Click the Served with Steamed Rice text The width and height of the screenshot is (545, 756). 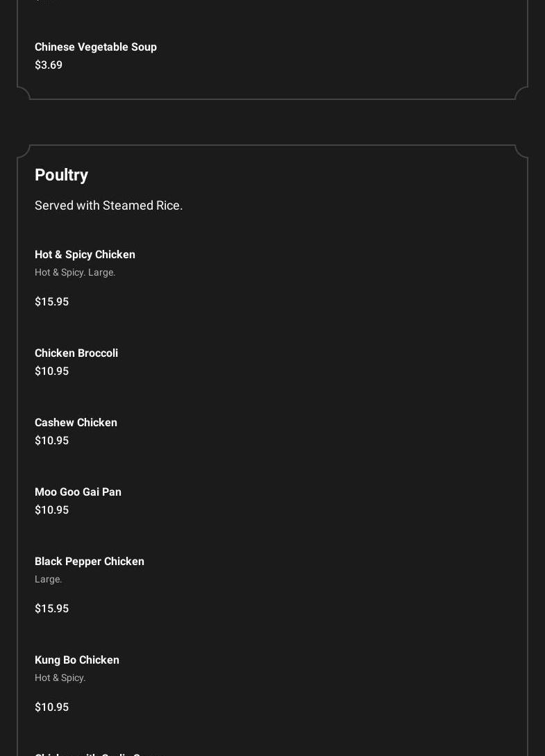pos(108,205)
